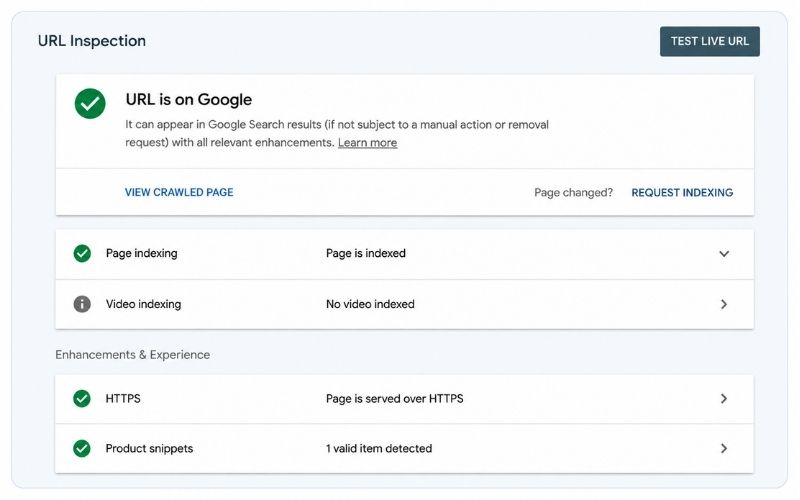Click the TEST LIVE URL button
The width and height of the screenshot is (800, 500).
tap(709, 41)
